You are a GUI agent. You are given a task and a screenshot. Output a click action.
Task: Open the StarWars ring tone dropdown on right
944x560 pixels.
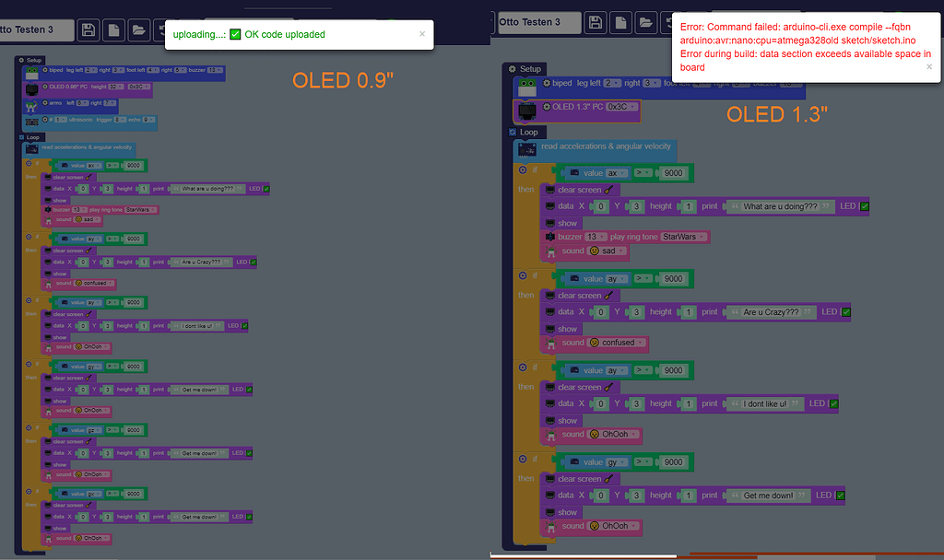click(683, 237)
